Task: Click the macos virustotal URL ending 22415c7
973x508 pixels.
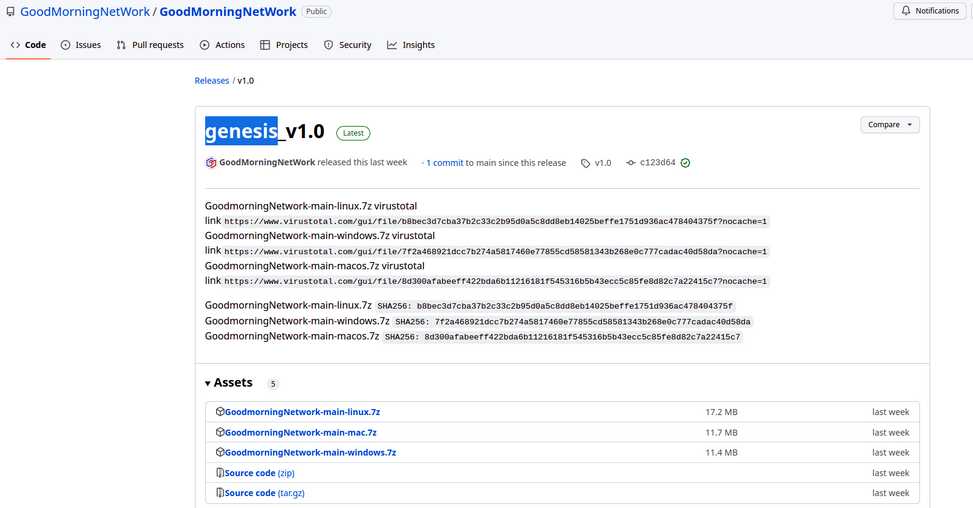Action: (x=495, y=281)
